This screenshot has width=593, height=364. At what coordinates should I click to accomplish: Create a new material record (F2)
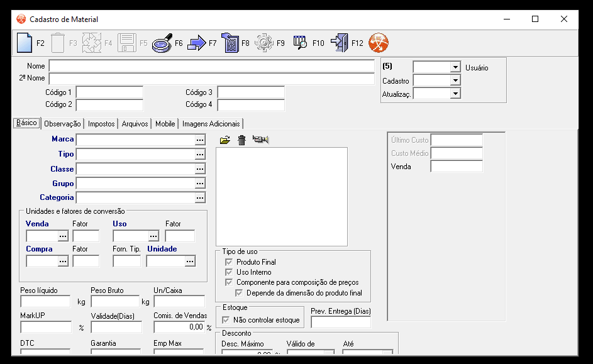23,43
